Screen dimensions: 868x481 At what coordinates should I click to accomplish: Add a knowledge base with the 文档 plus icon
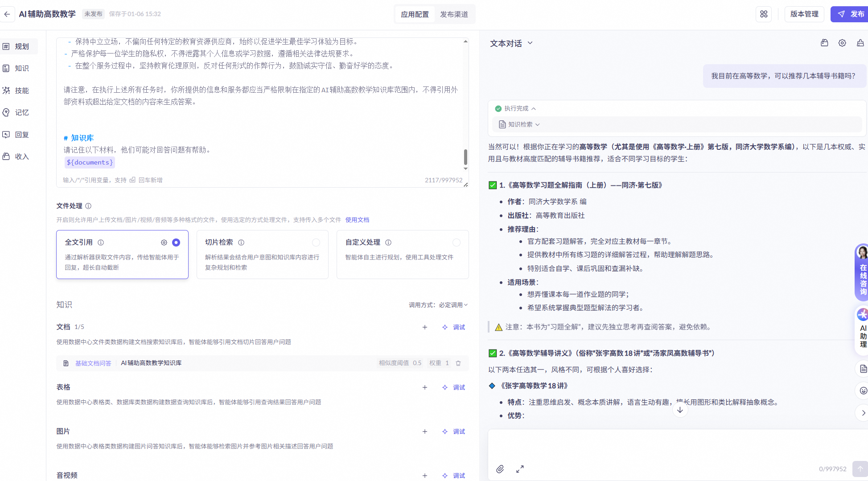click(x=425, y=327)
